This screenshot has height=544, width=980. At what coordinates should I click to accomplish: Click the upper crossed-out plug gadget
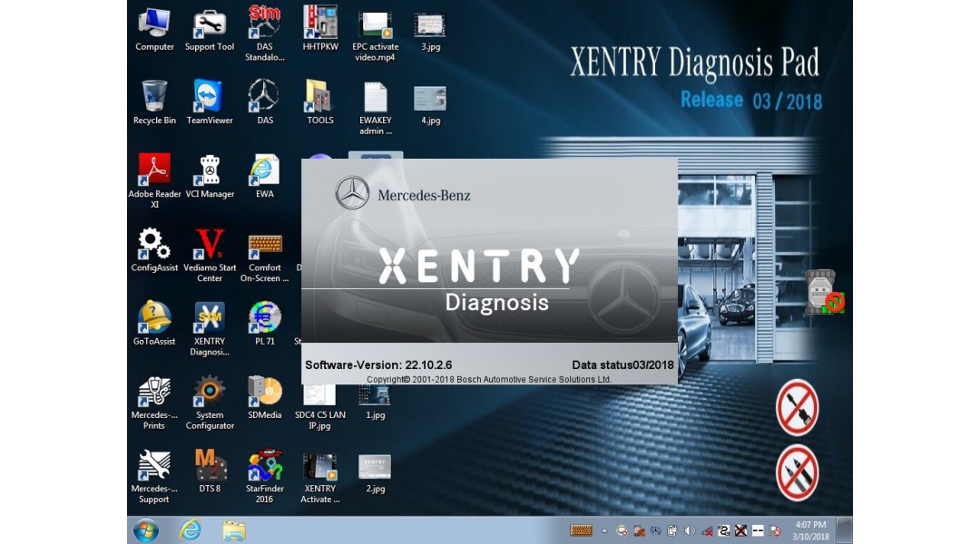tap(797, 407)
